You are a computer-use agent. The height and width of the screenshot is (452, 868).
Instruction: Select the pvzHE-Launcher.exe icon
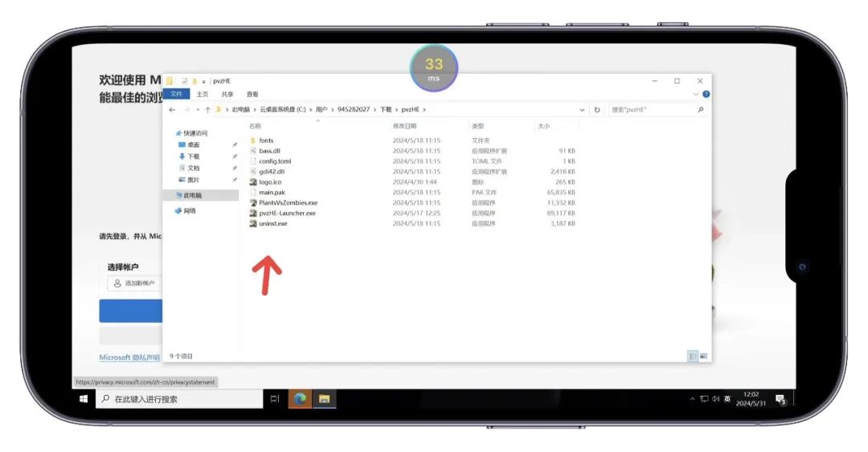(x=253, y=214)
